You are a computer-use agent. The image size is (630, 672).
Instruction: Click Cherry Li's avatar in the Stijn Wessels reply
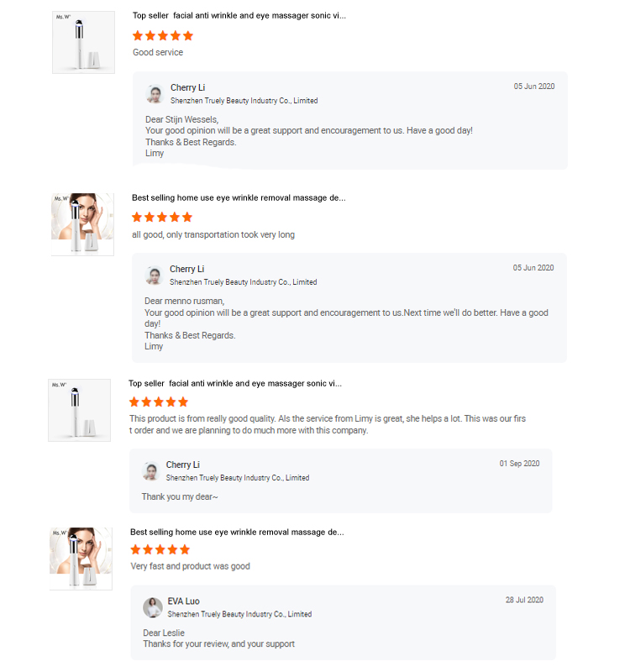click(155, 94)
